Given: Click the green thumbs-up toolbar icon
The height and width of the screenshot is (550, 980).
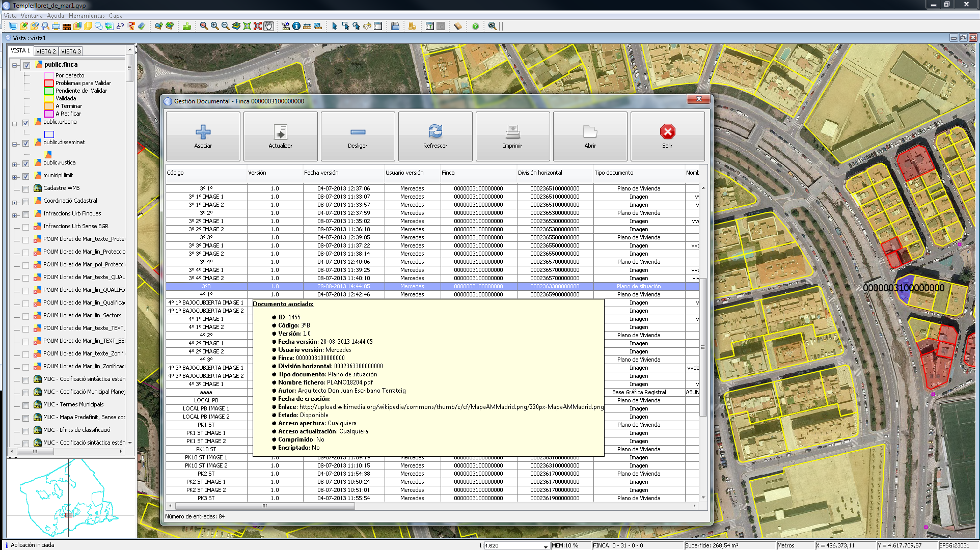Looking at the screenshot, I should click(x=187, y=26).
